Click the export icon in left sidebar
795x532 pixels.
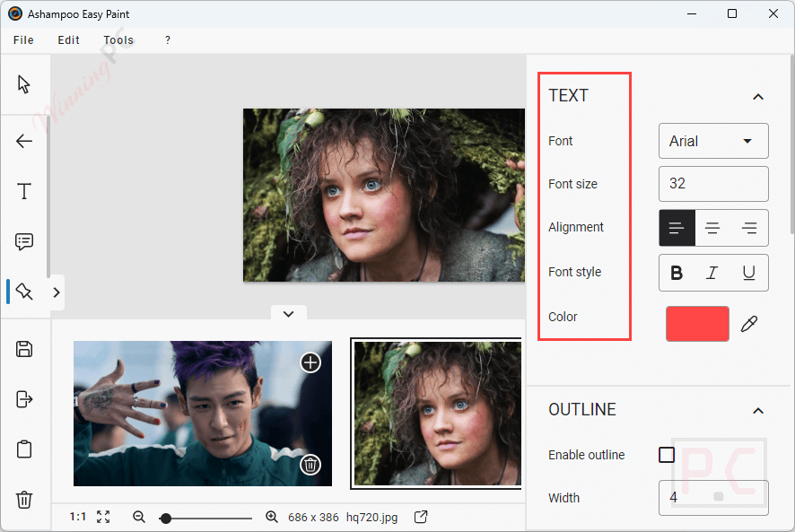coord(24,399)
